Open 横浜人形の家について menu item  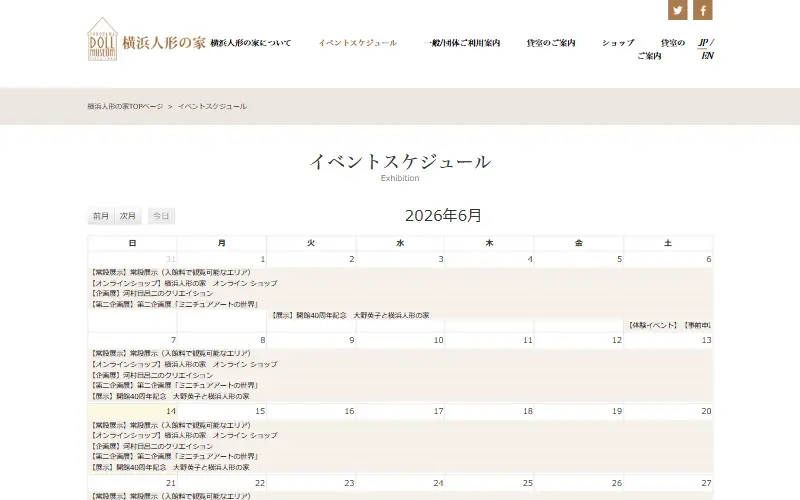click(x=251, y=43)
